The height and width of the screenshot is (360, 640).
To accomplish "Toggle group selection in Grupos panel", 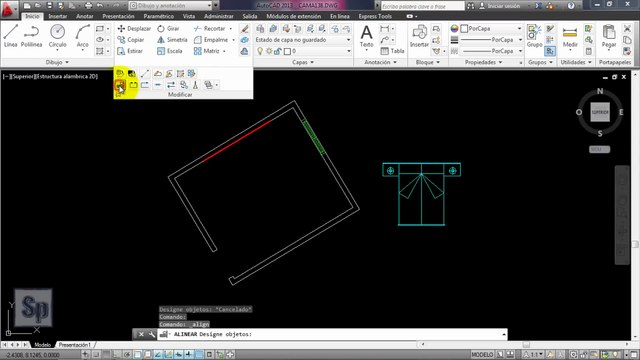I will [550, 51].
